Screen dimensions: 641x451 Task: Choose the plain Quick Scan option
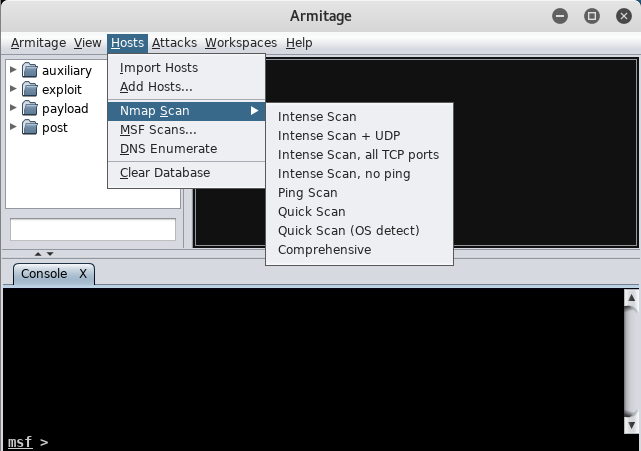[x=359, y=212]
